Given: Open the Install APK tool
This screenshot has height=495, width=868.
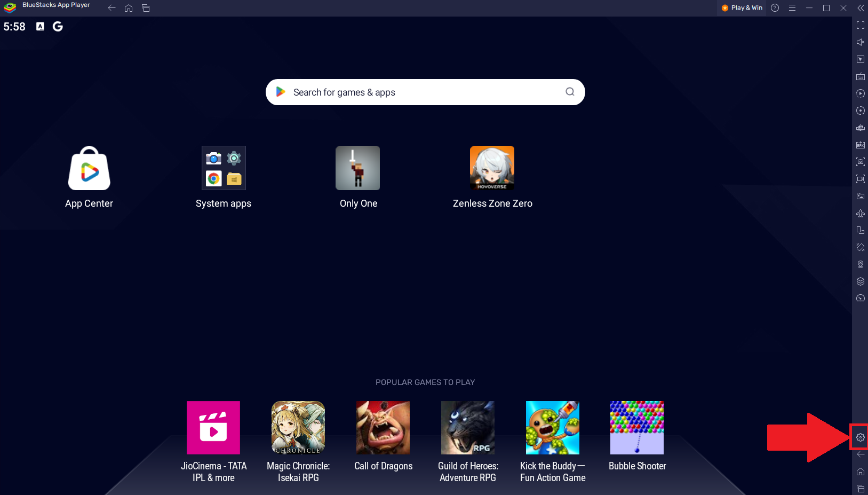Looking at the screenshot, I should pos(860,145).
